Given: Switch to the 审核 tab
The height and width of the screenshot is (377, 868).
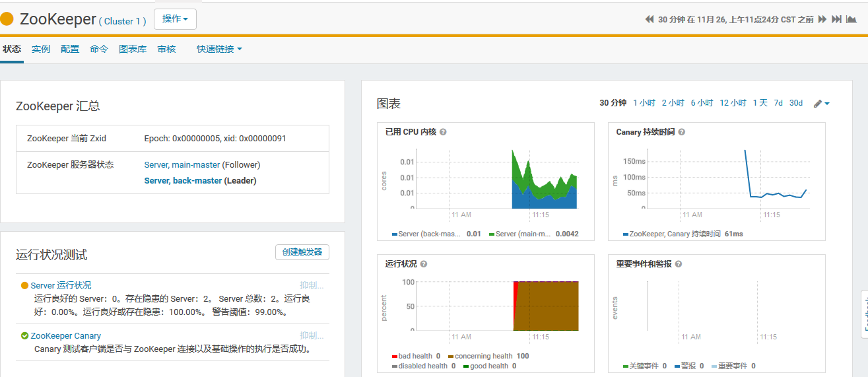Looking at the screenshot, I should tap(166, 49).
